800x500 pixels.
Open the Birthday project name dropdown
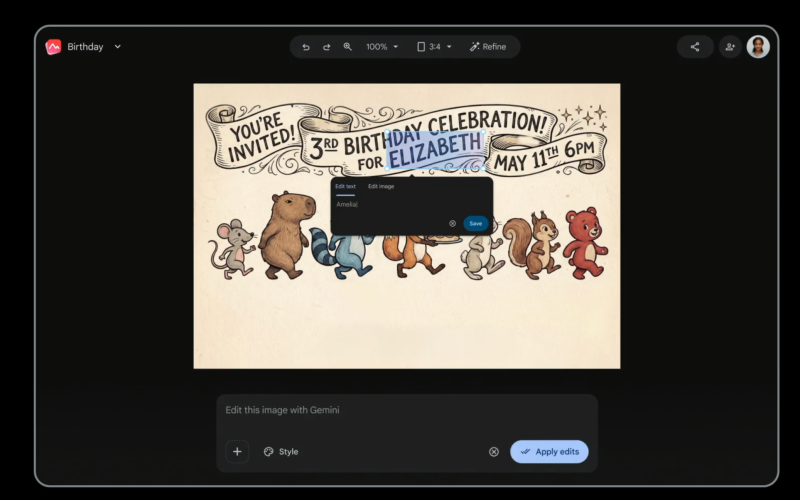pyautogui.click(x=117, y=46)
